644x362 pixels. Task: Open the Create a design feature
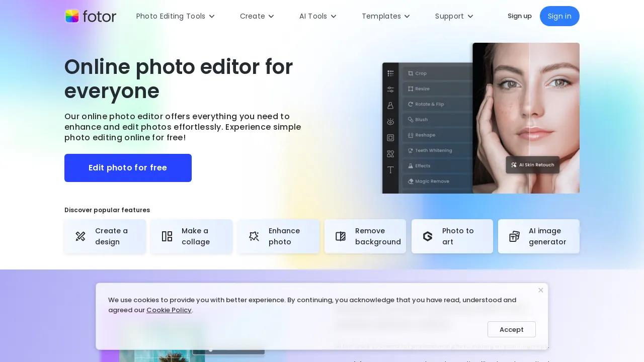(105, 236)
